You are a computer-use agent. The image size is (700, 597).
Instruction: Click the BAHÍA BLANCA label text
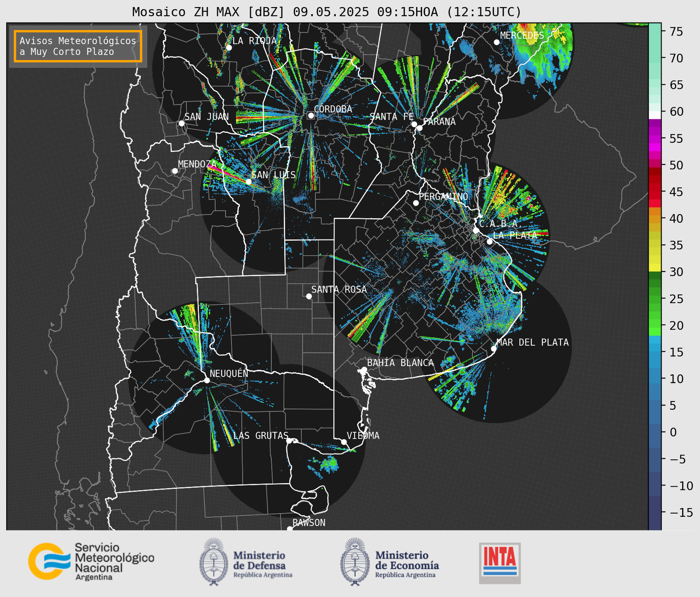[400, 363]
